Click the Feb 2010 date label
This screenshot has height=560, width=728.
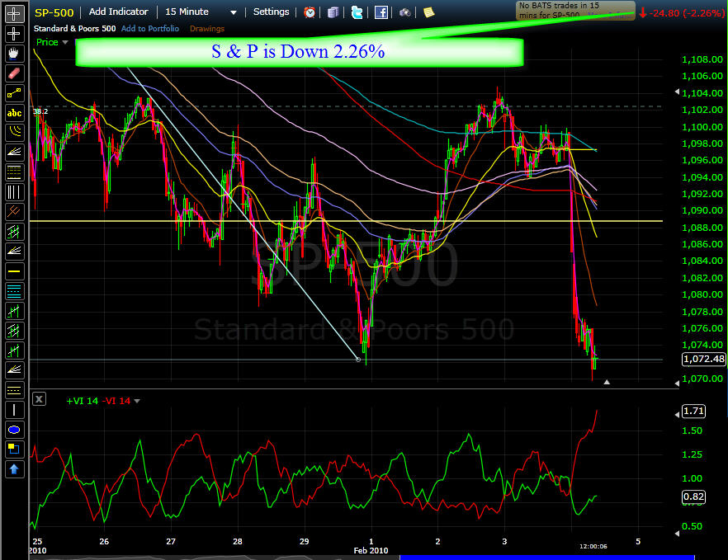click(x=371, y=551)
